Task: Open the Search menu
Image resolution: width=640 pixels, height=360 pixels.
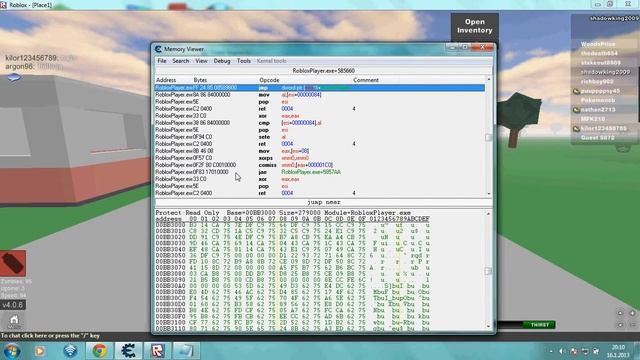Action: [180, 61]
